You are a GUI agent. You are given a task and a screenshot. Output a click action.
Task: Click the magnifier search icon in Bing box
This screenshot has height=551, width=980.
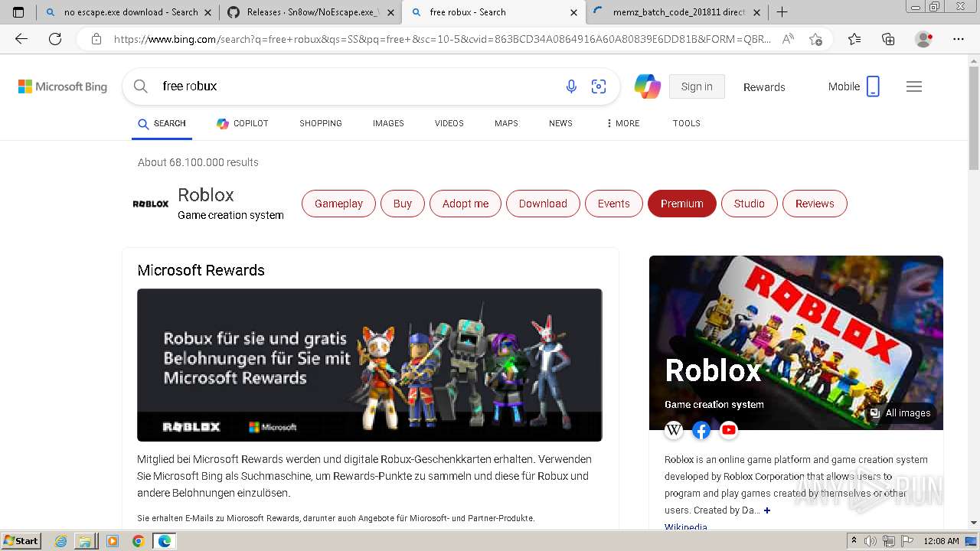tap(141, 86)
